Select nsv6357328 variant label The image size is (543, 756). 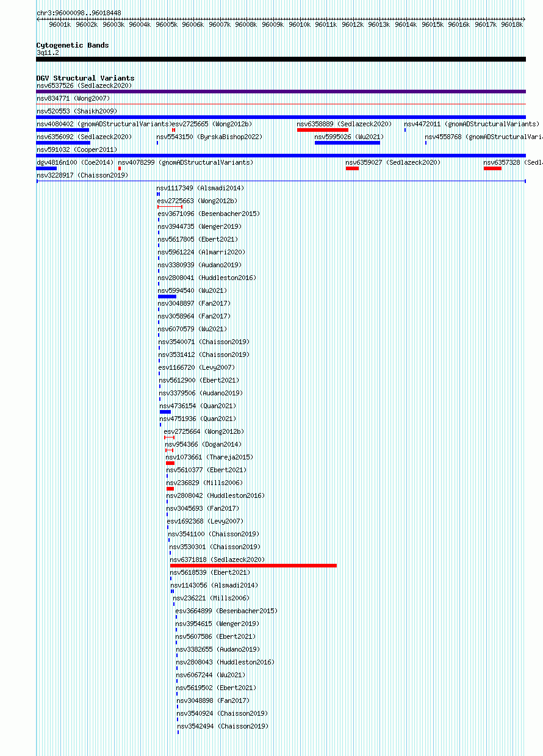(x=513, y=162)
